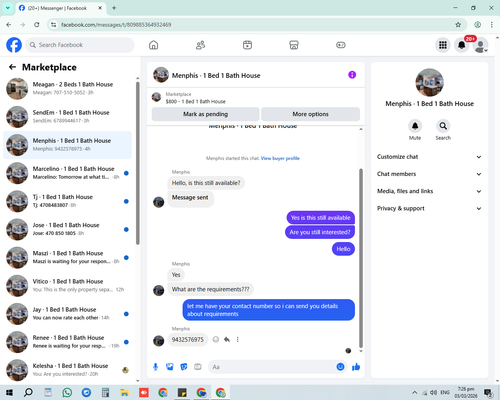Open the Gaming controller icon
This screenshot has width=500, height=400.
[341, 45]
